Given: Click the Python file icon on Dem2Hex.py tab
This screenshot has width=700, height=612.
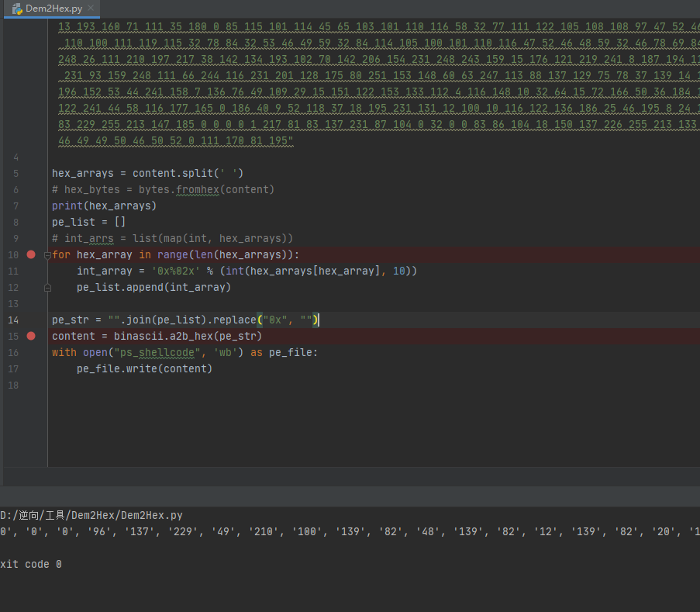Looking at the screenshot, I should 17,9.
